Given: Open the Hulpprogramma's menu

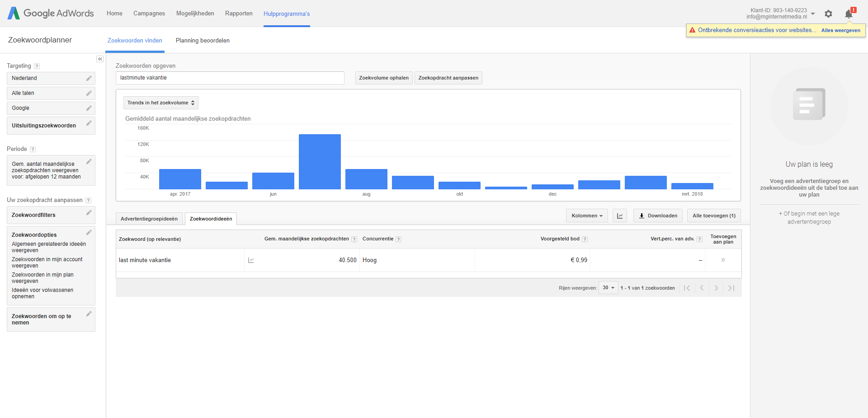Looking at the screenshot, I should (x=287, y=14).
